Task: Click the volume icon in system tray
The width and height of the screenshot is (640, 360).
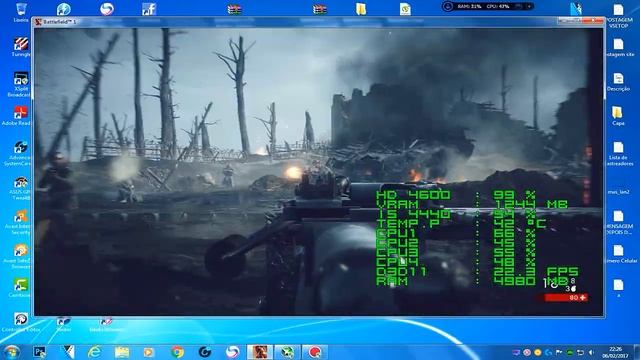Action: click(591, 352)
